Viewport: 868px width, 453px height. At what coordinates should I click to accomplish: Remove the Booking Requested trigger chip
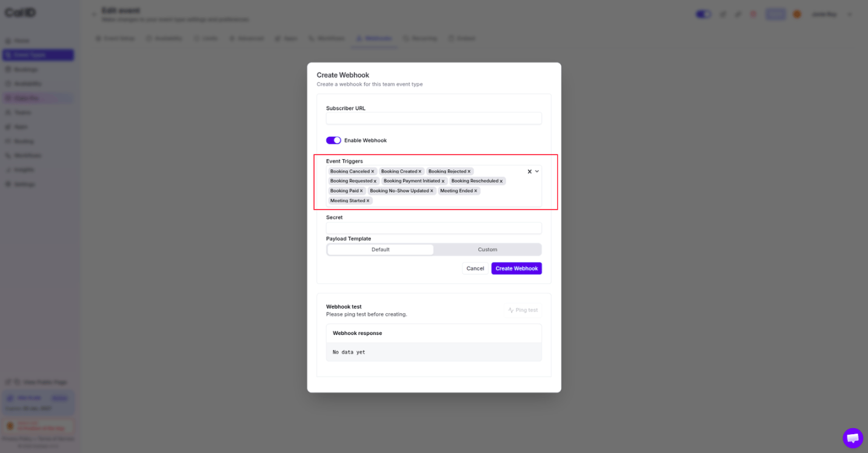point(375,181)
